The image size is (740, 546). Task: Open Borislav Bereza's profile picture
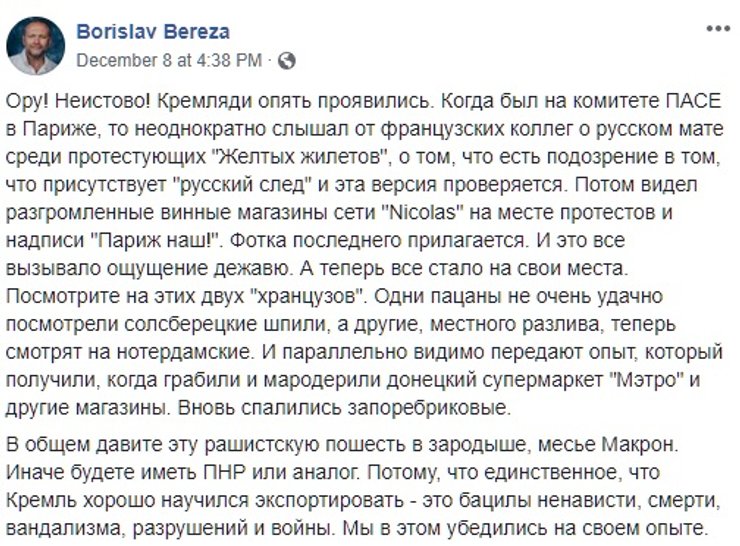[x=35, y=45]
